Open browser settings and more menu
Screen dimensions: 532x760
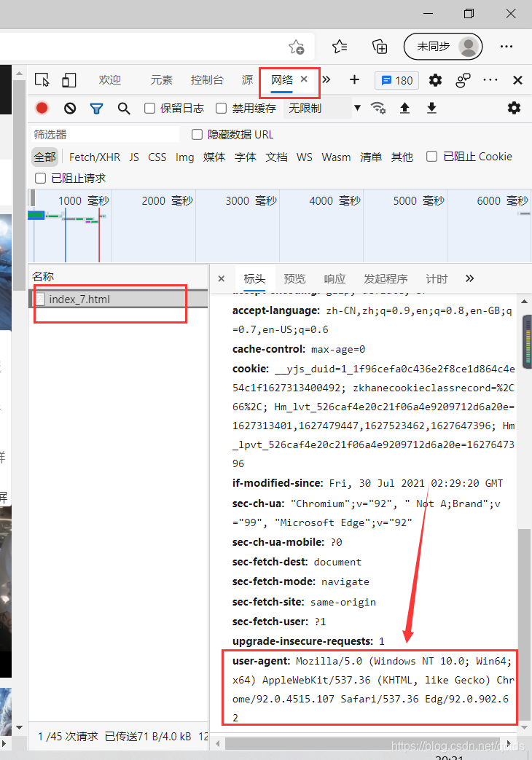[506, 47]
